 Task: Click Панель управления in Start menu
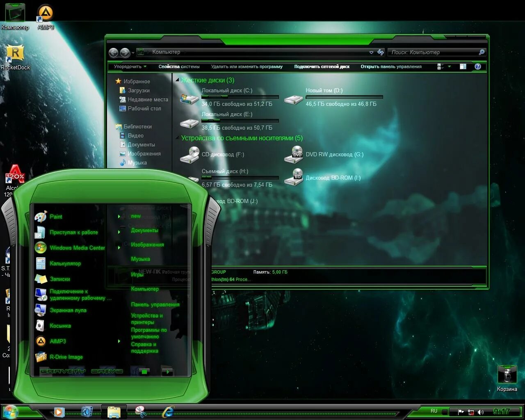(155, 304)
